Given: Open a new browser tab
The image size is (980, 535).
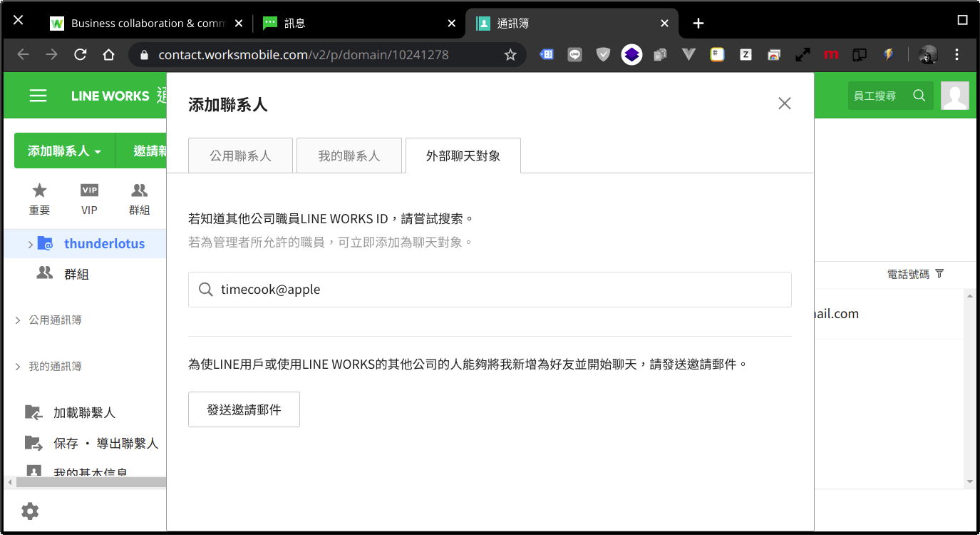Looking at the screenshot, I should pos(698,24).
